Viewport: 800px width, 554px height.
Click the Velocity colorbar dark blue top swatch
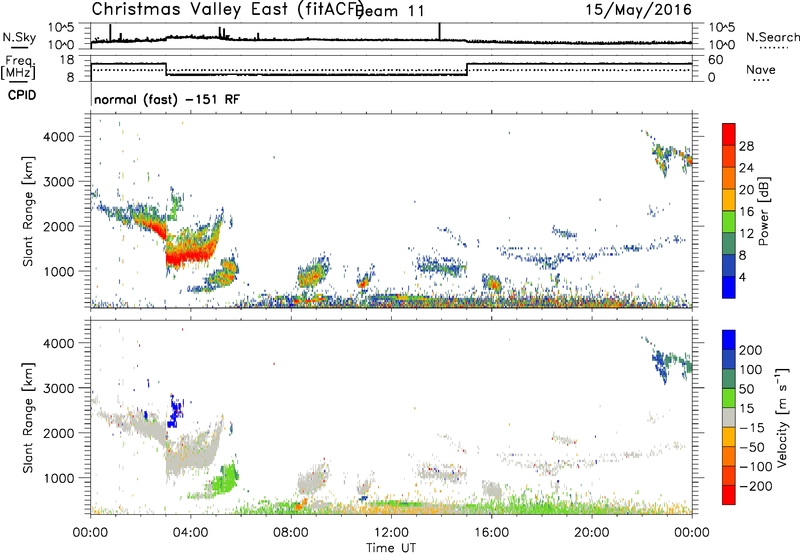(729, 340)
